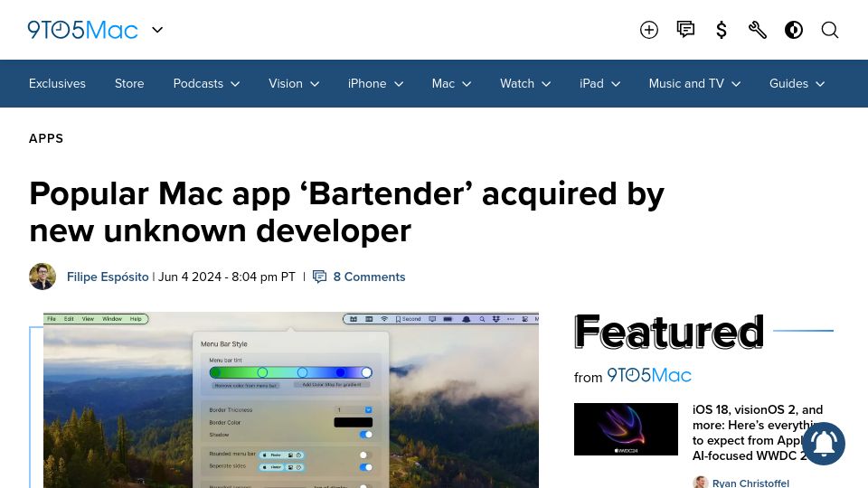868x488 pixels.
Task: Click the 9to5Mac logo
Action: pyautogui.click(x=82, y=30)
